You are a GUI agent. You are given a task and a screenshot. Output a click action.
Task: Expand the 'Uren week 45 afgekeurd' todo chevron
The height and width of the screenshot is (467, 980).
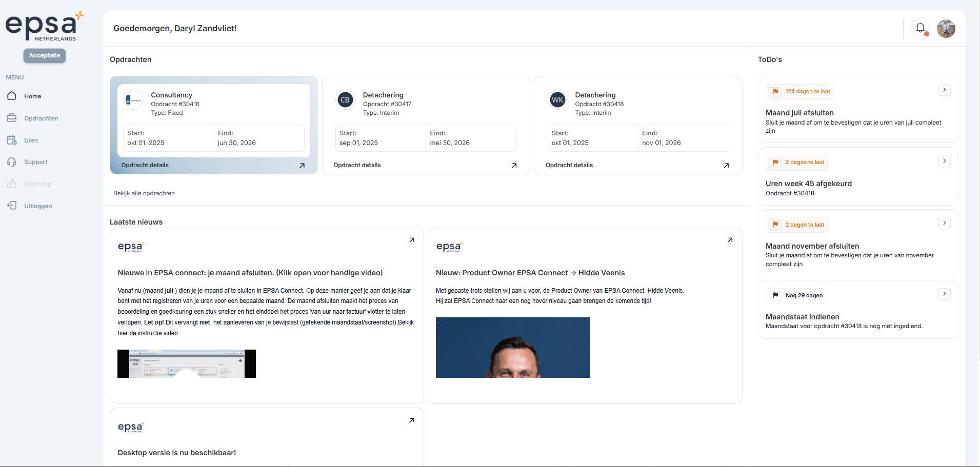coord(945,161)
